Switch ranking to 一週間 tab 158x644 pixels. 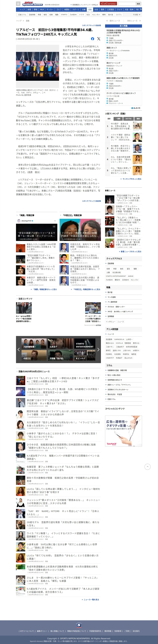[x=118, y=119]
